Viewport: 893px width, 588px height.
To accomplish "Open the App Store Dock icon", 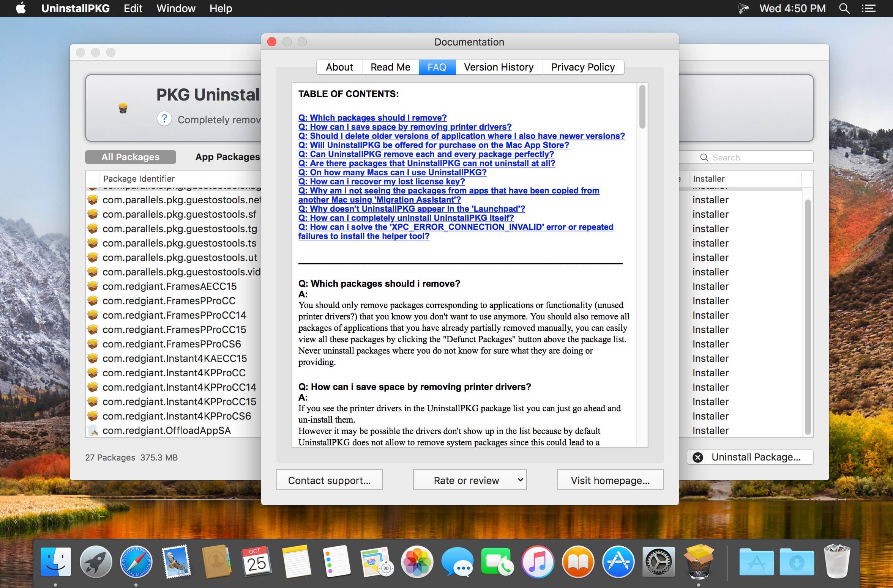I will 618,562.
